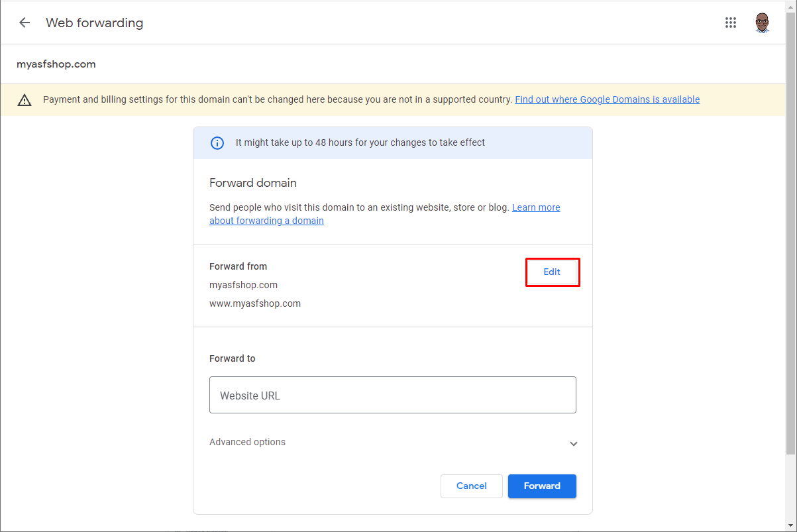Click the vertical scrollbar thumb
797x532 pixels.
(790, 233)
